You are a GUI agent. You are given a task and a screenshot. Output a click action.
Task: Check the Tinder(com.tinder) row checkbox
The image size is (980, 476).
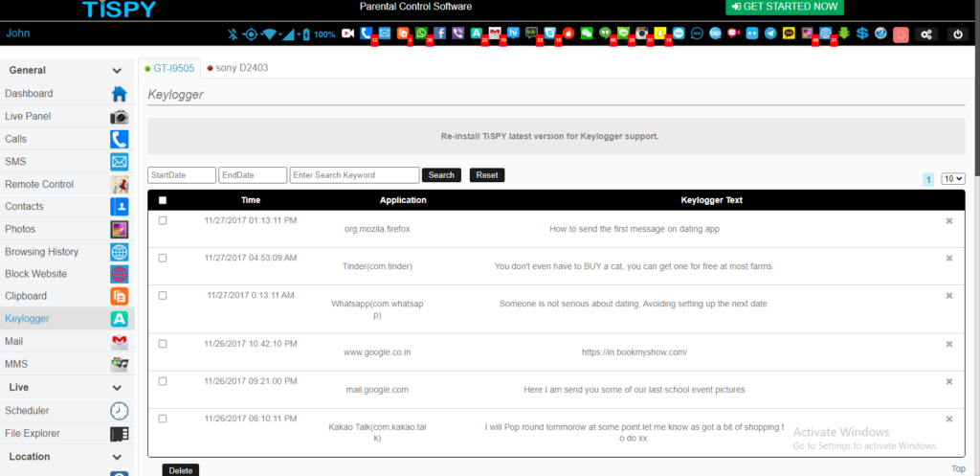[163, 258]
